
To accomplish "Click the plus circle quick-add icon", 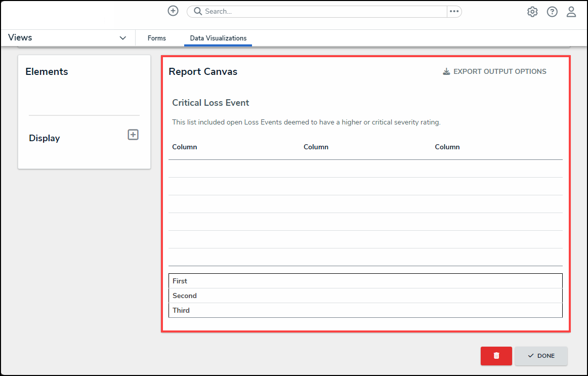I will click(173, 11).
